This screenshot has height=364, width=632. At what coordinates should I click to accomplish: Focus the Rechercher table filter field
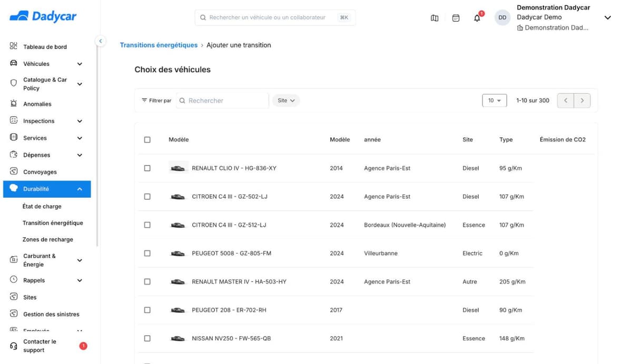[x=223, y=100]
